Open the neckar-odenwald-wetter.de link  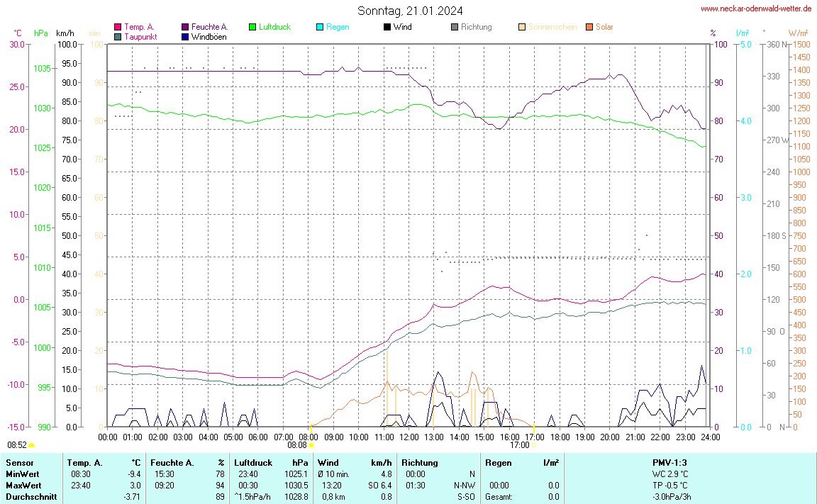tap(755, 9)
